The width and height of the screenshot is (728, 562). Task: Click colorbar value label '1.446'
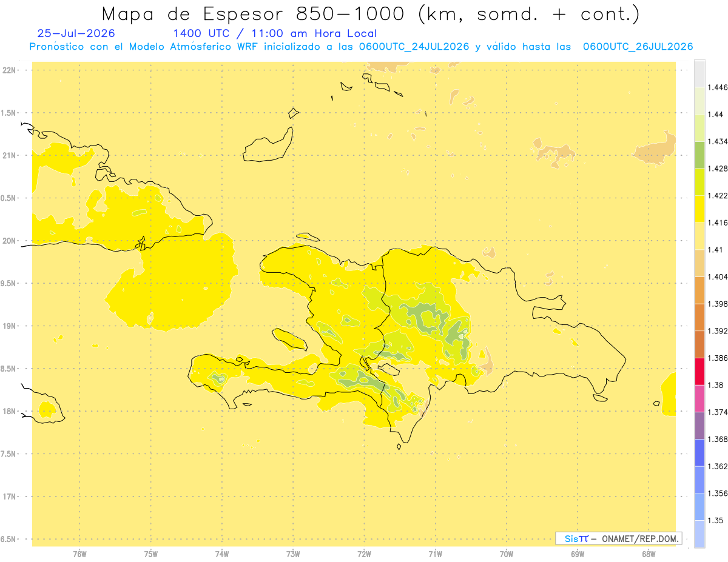718,87
